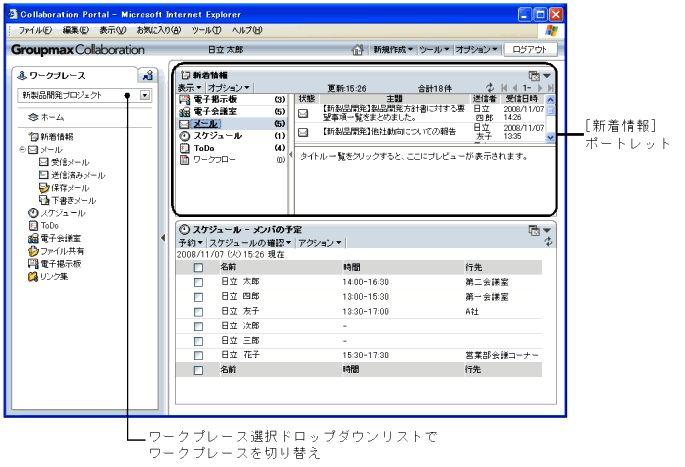Tick the checkbox for 日立 花子
The width and height of the screenshot is (685, 467).
tap(198, 356)
